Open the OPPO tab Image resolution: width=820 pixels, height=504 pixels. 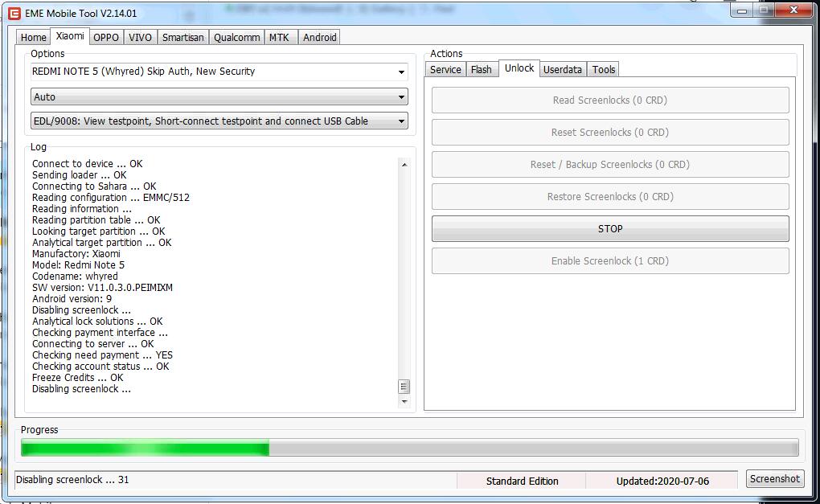click(106, 37)
